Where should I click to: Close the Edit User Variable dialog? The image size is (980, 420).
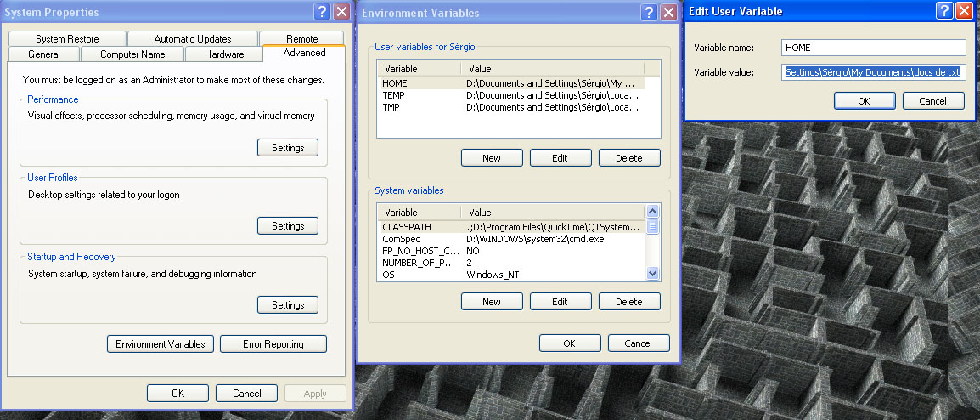(965, 11)
